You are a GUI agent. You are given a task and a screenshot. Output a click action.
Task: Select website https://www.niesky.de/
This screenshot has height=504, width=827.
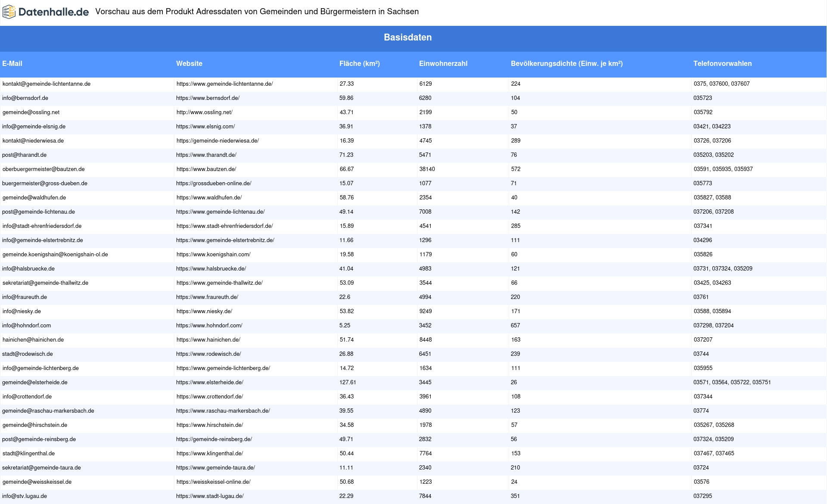point(204,311)
